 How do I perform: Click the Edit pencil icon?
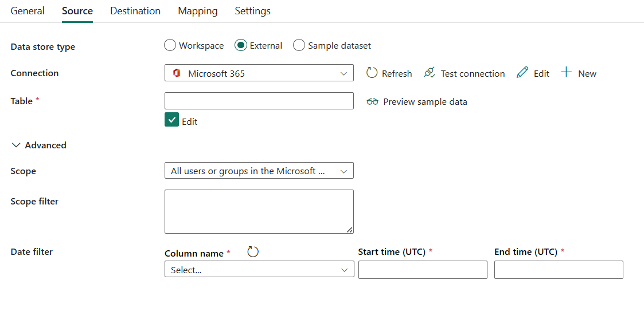click(x=522, y=73)
